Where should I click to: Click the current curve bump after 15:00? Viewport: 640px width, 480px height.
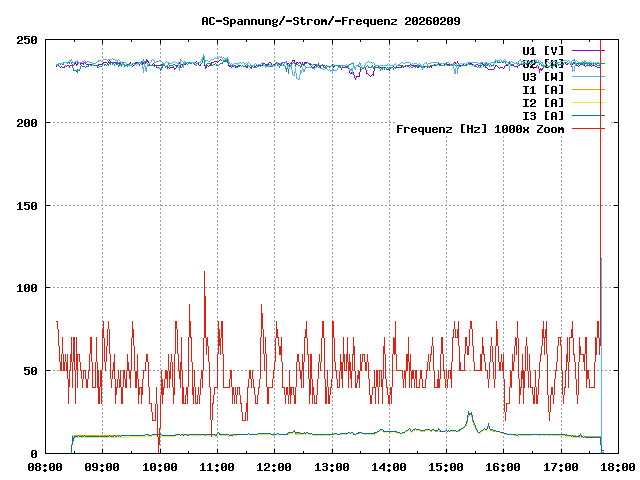[x=469, y=414]
